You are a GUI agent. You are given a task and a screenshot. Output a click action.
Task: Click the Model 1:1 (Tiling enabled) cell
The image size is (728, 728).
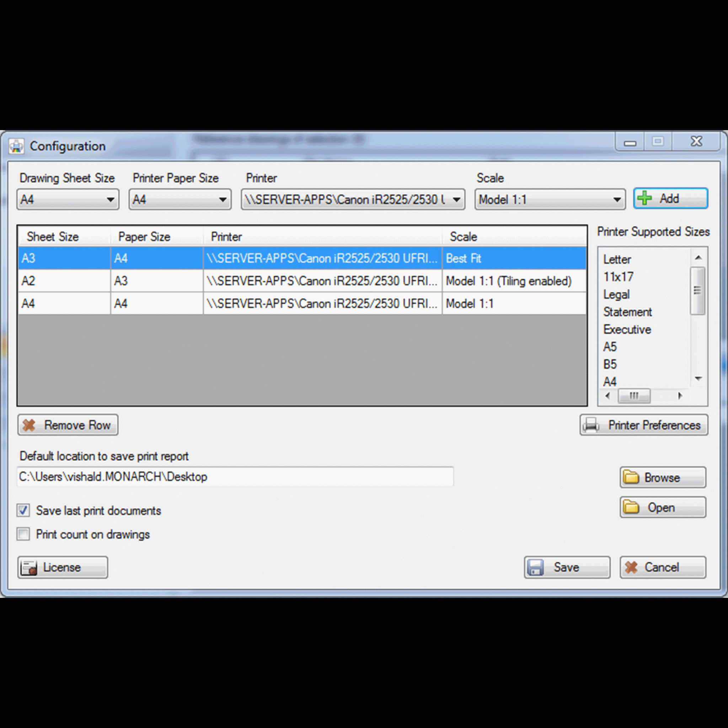coord(514,281)
